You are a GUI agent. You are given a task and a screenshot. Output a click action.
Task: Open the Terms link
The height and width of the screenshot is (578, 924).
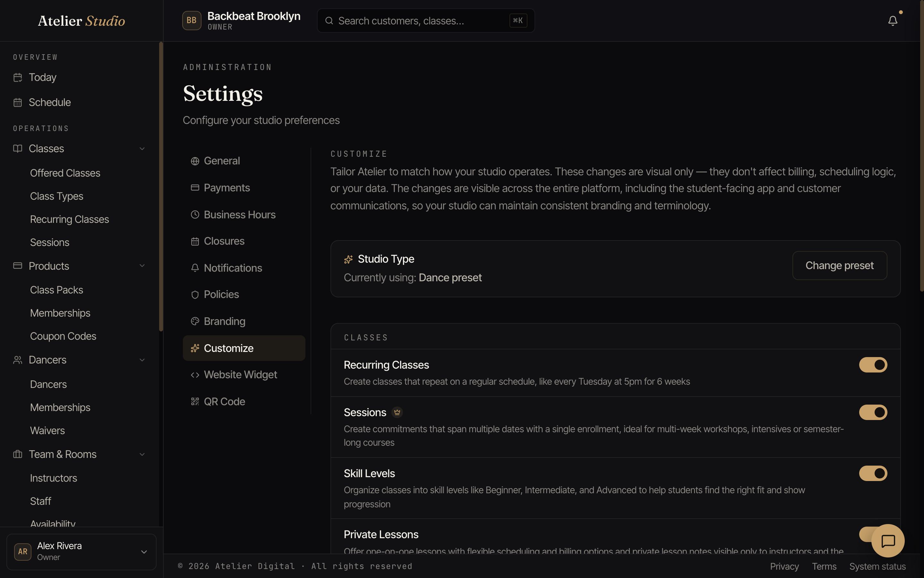pyautogui.click(x=824, y=566)
